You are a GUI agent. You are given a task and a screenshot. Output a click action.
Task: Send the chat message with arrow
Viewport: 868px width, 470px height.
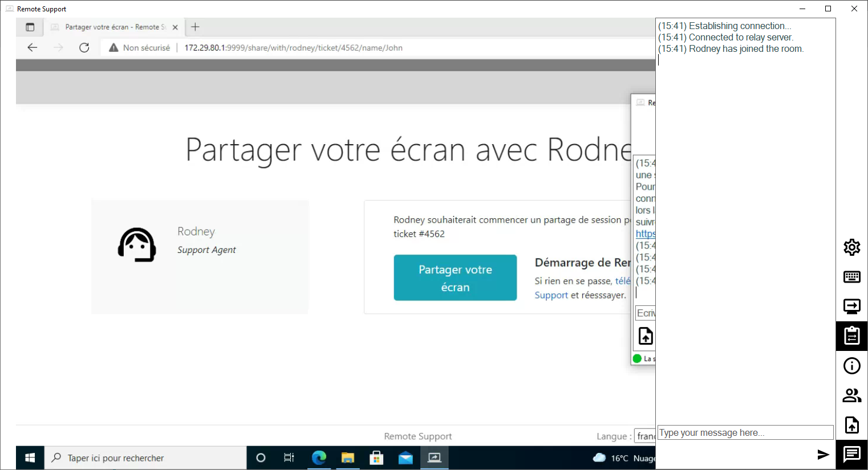tap(822, 455)
